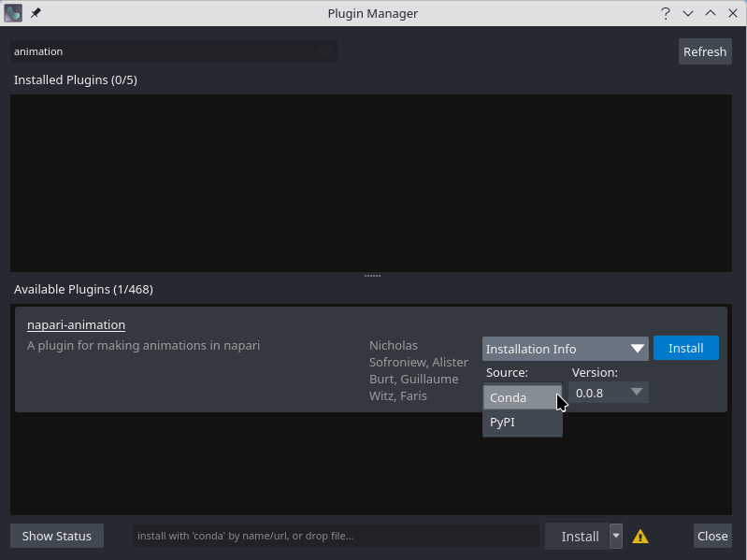Open the napari-animation plugin link

click(76, 324)
